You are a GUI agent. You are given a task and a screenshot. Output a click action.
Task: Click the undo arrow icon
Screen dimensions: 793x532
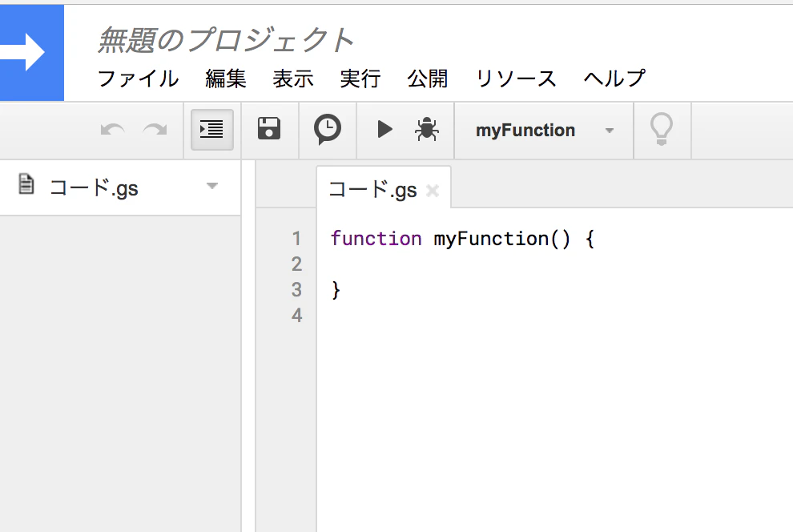click(112, 130)
